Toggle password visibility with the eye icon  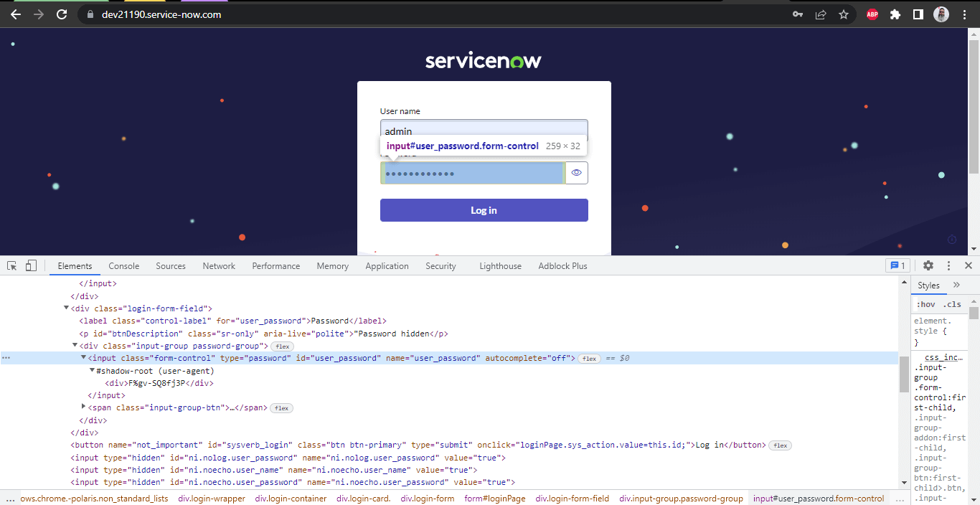point(576,172)
